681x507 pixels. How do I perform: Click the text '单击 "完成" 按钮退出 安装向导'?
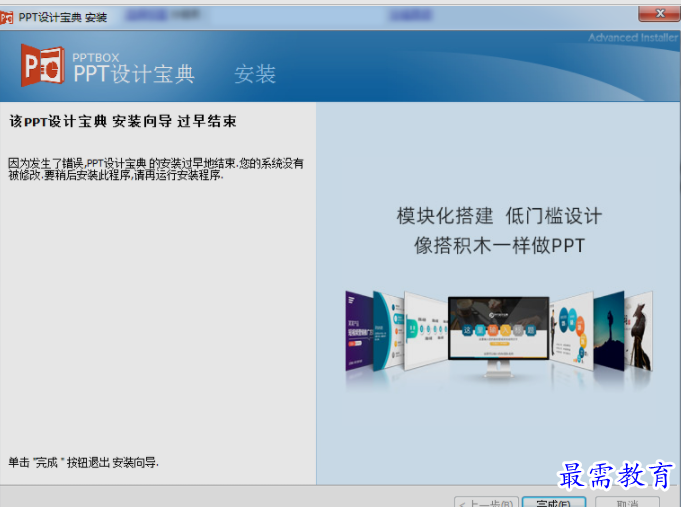83,463
